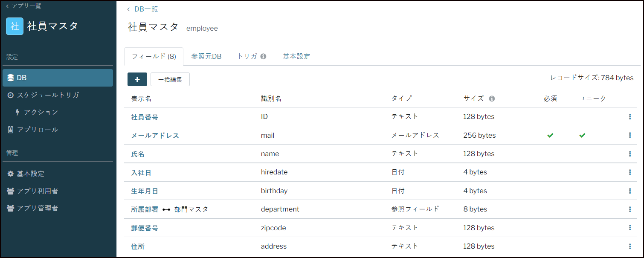The image size is (644, 258).
Task: Go back via the DB一覧 link
Action: [x=142, y=9]
